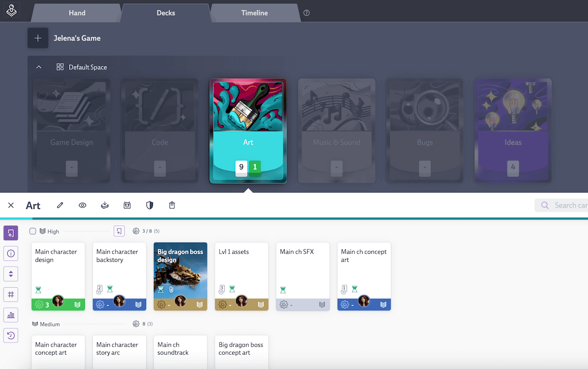Open the eye view options for the Art deck

(x=82, y=205)
